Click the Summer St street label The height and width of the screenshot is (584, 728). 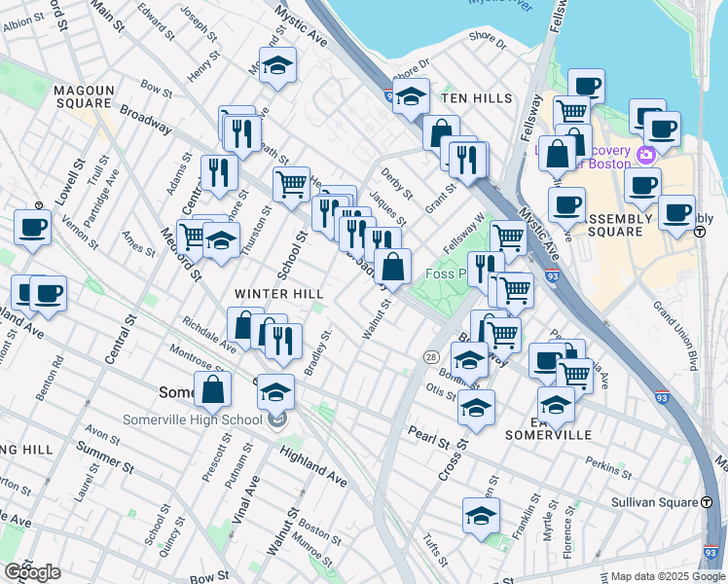pyautogui.click(x=105, y=457)
